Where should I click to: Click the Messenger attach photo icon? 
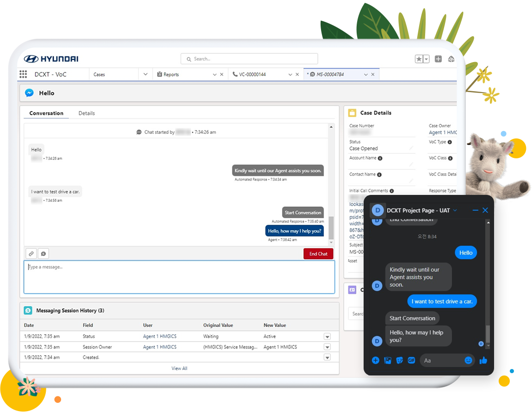(388, 360)
